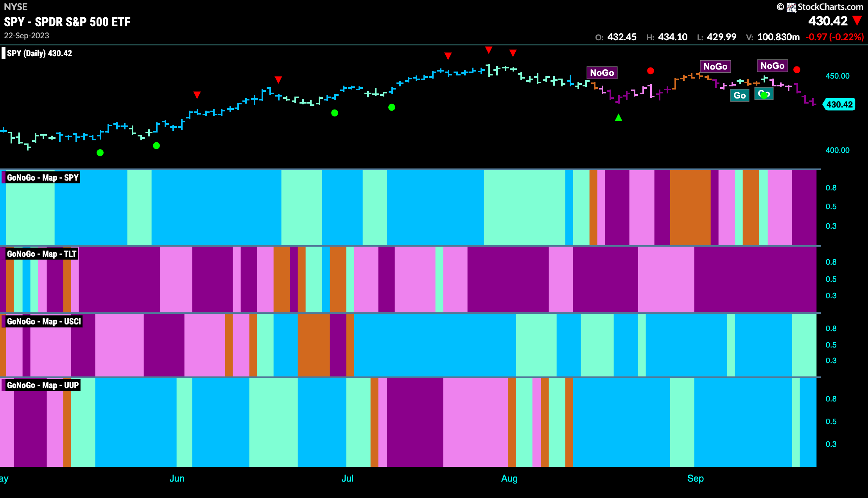The width and height of the screenshot is (868, 498).
Task: Click the red down arrow beside the price
Action: click(857, 21)
